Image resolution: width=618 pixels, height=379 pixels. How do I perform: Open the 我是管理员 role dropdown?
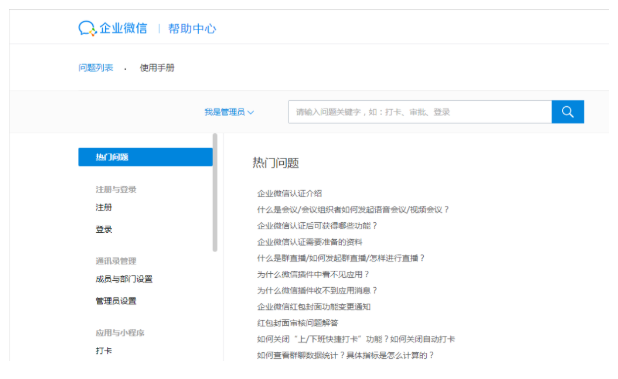pos(229,112)
